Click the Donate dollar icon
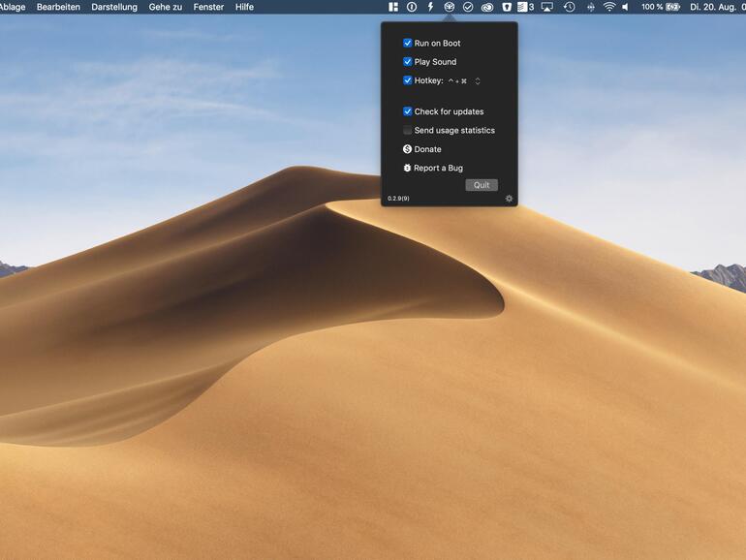The height and width of the screenshot is (560, 746). (408, 149)
